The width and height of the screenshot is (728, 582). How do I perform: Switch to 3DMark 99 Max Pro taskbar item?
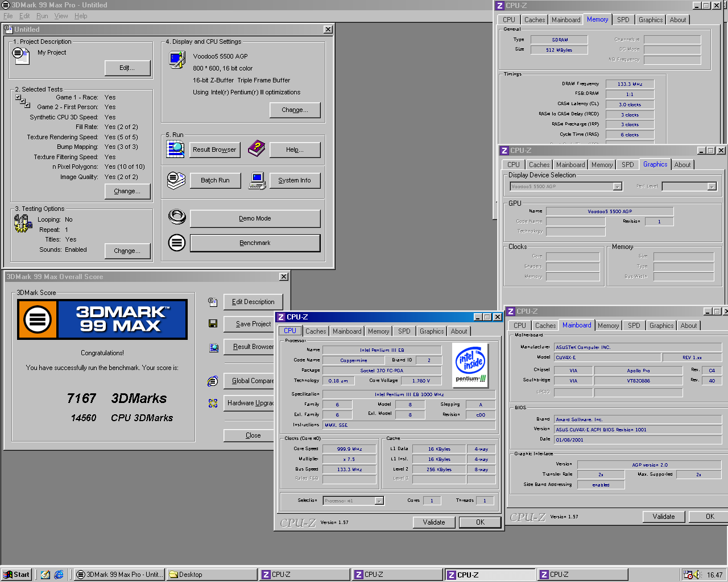click(119, 575)
